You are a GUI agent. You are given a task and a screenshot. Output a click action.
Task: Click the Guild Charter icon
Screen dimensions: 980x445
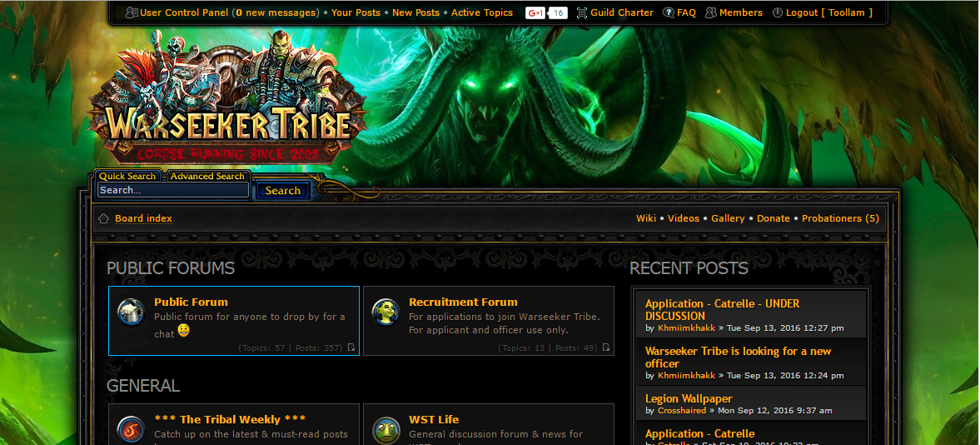point(582,12)
